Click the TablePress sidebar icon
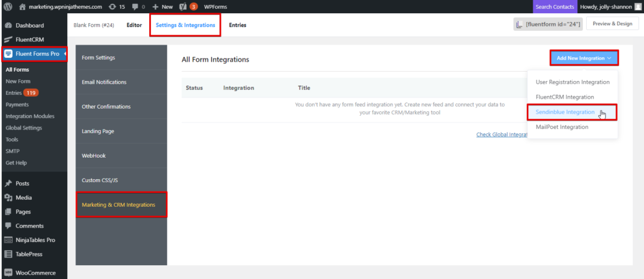This screenshot has width=644, height=279. tap(8, 254)
